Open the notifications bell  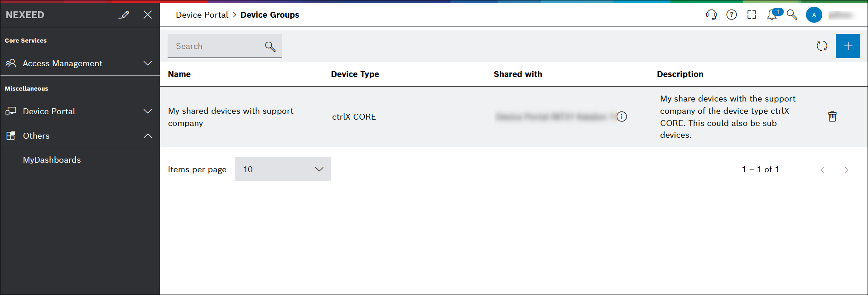pyautogui.click(x=772, y=15)
